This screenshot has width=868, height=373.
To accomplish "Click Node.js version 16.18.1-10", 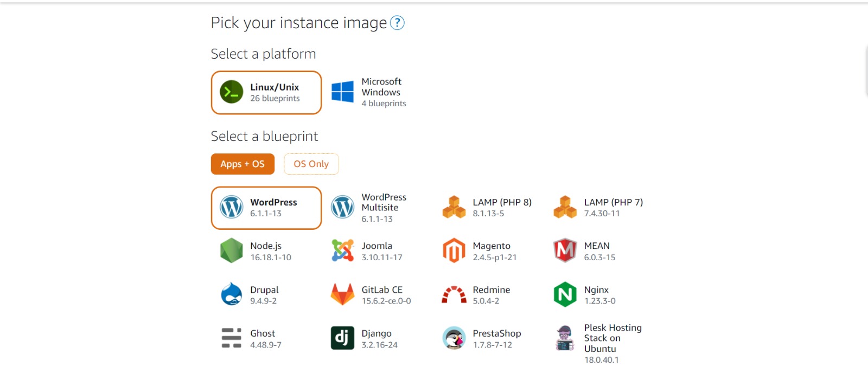I will click(271, 258).
